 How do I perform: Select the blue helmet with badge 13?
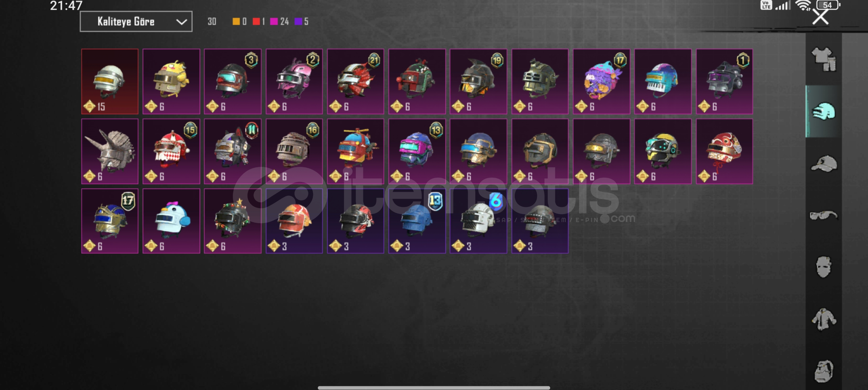coord(417,221)
